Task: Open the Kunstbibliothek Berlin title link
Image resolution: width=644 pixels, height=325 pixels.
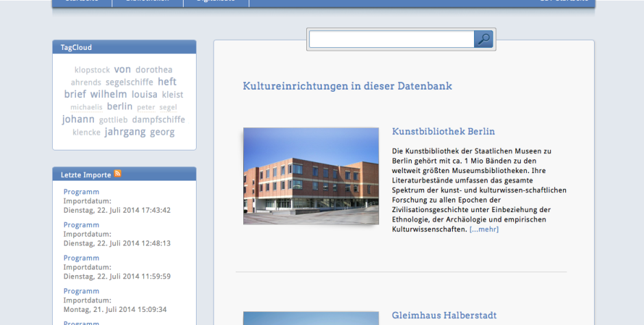Action: pyautogui.click(x=443, y=131)
